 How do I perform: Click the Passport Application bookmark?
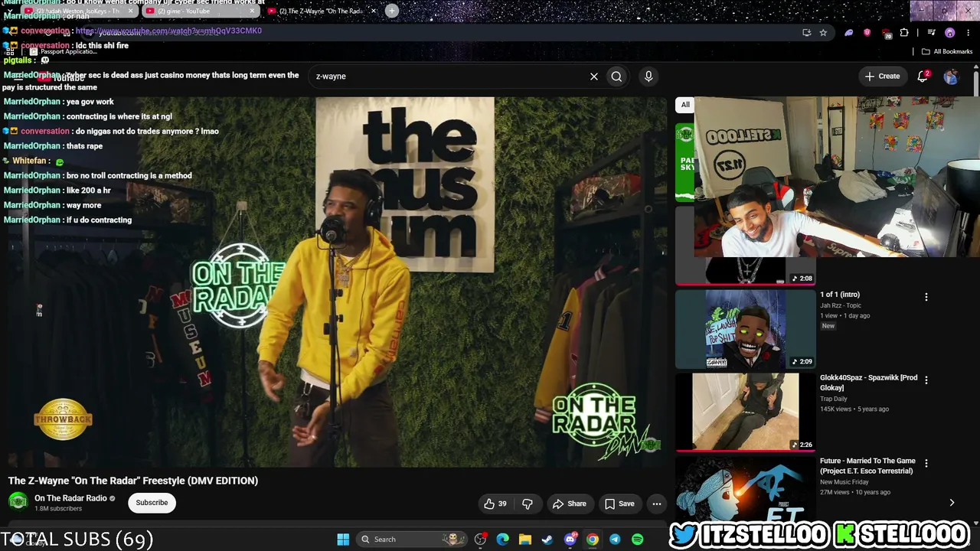[x=64, y=51]
